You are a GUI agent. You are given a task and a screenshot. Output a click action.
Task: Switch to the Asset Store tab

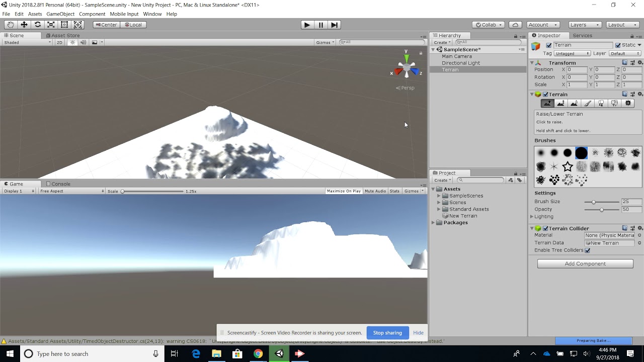[62, 35]
